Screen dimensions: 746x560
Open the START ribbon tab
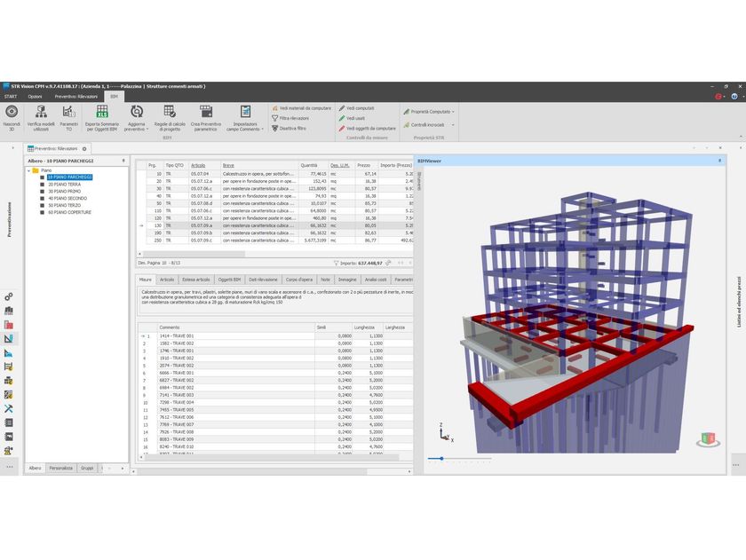point(11,97)
